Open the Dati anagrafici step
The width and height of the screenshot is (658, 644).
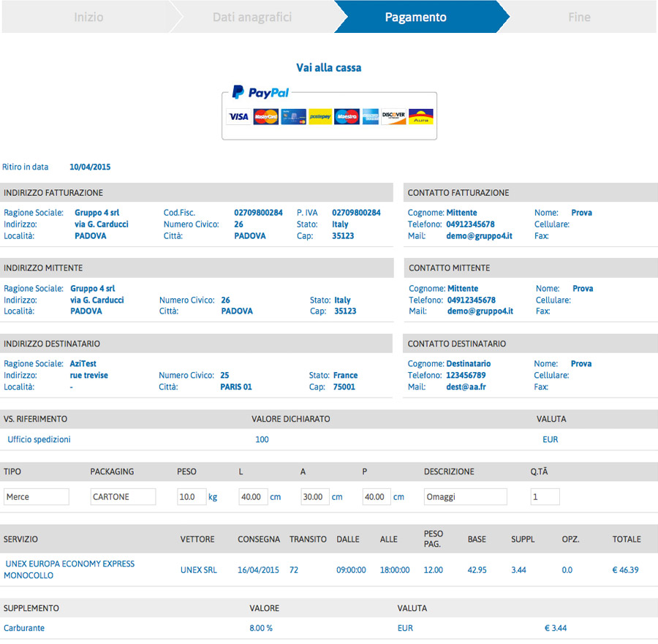pos(251,17)
